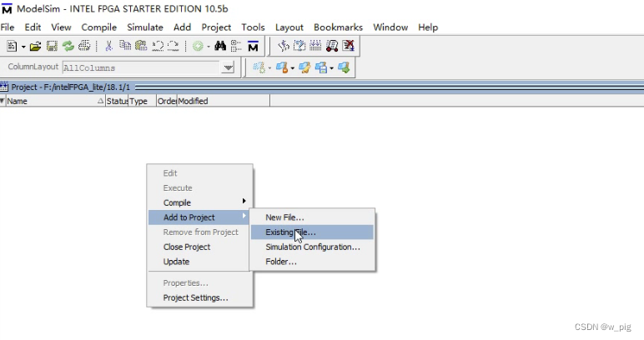The height and width of the screenshot is (340, 644).
Task: Click the Print icon
Action: click(x=83, y=46)
